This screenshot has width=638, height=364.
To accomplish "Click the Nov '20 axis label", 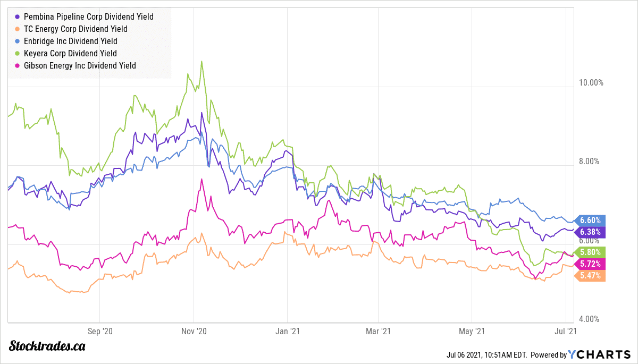I will [x=194, y=331].
